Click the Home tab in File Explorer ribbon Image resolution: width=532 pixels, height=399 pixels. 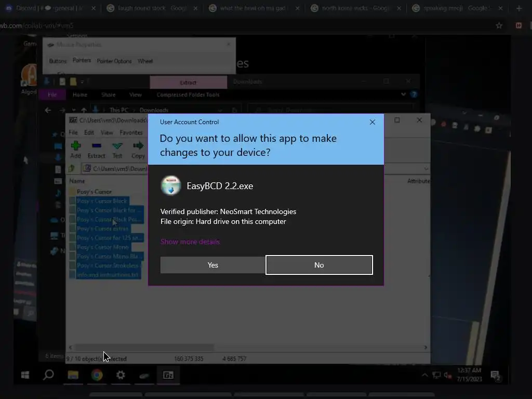(x=80, y=95)
